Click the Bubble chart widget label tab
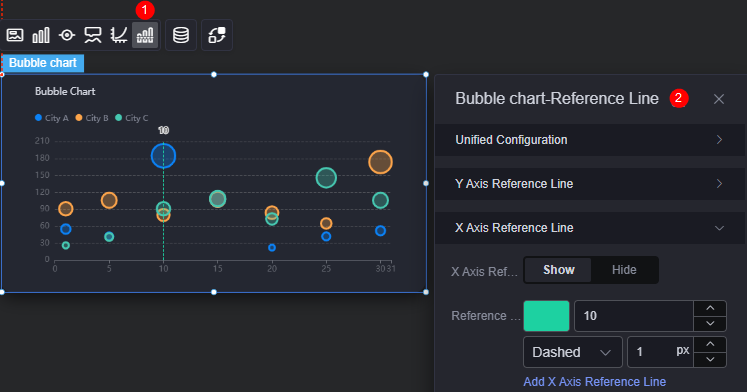747x392 pixels. pos(43,63)
